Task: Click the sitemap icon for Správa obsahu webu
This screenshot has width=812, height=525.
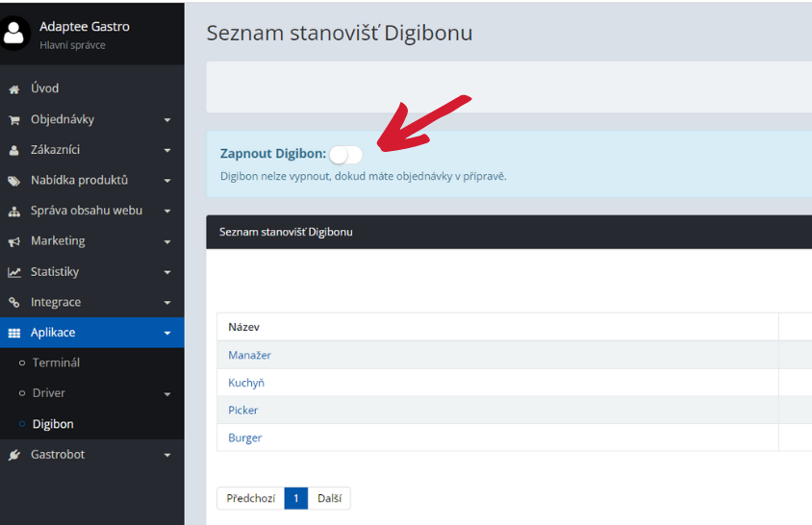Action: (14, 212)
